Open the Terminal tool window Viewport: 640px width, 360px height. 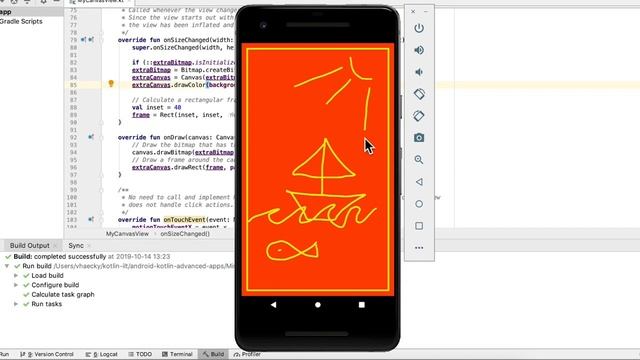tap(177, 354)
